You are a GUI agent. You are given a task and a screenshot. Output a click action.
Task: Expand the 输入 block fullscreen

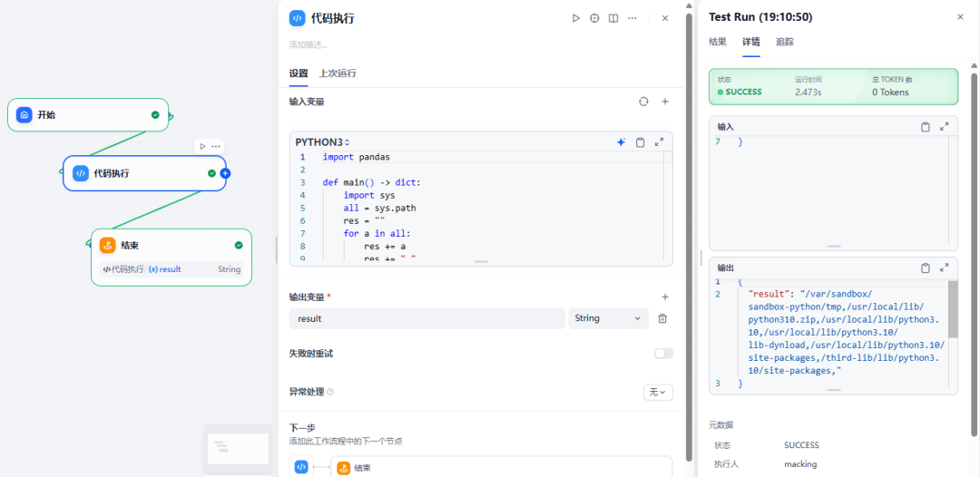(x=944, y=127)
